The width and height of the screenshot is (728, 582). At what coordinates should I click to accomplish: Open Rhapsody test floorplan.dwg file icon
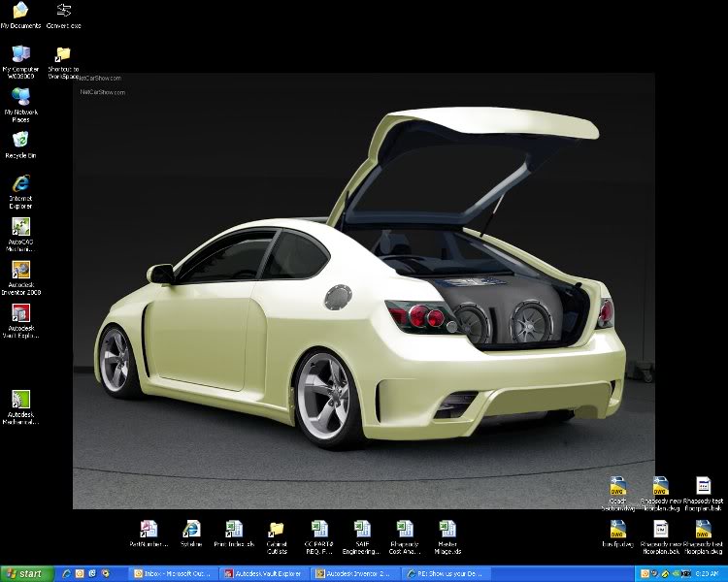click(703, 537)
